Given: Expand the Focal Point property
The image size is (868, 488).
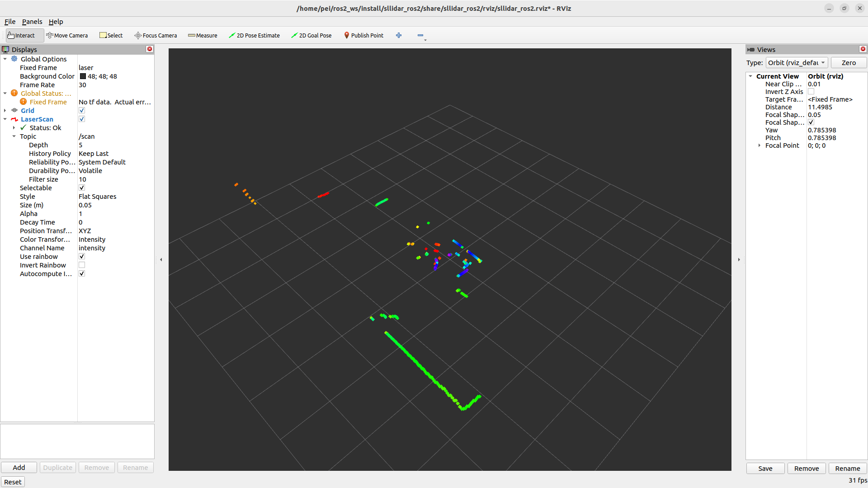Looking at the screenshot, I should 759,145.
